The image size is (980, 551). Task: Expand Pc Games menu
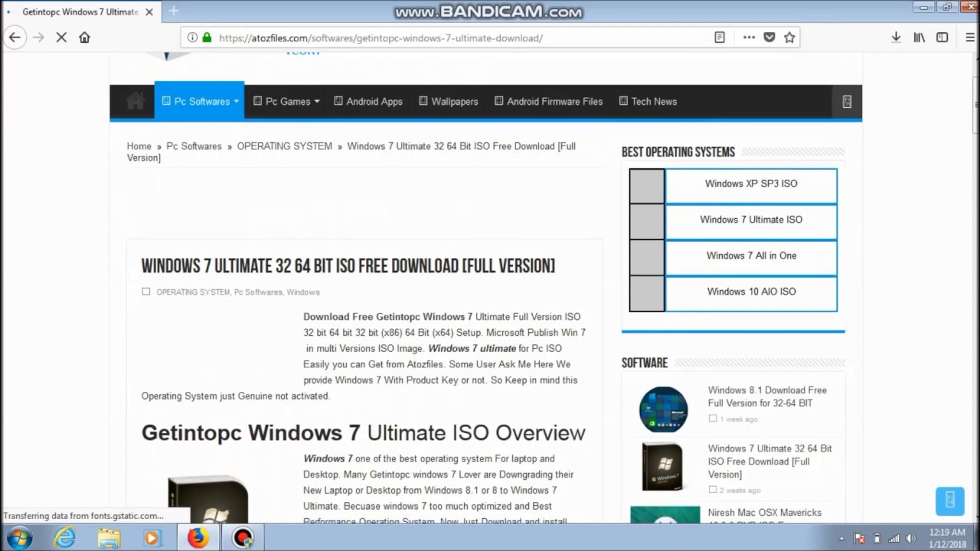(x=286, y=101)
